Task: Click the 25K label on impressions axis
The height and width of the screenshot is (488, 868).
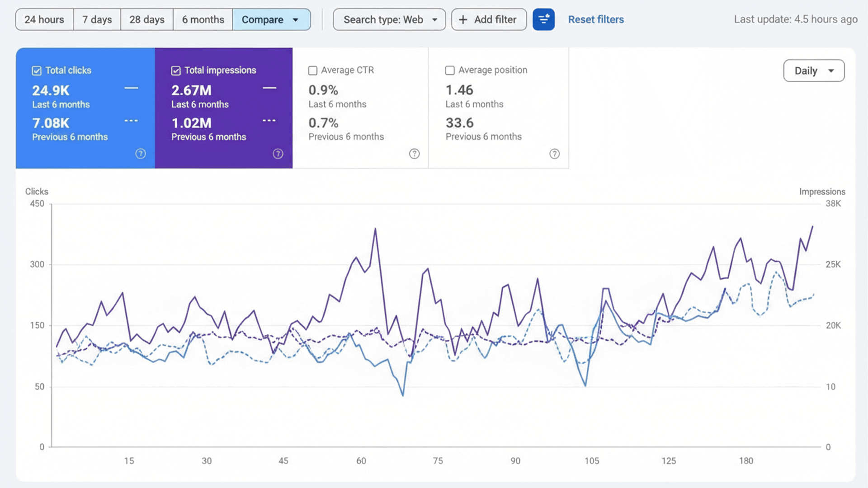Action: coord(833,264)
